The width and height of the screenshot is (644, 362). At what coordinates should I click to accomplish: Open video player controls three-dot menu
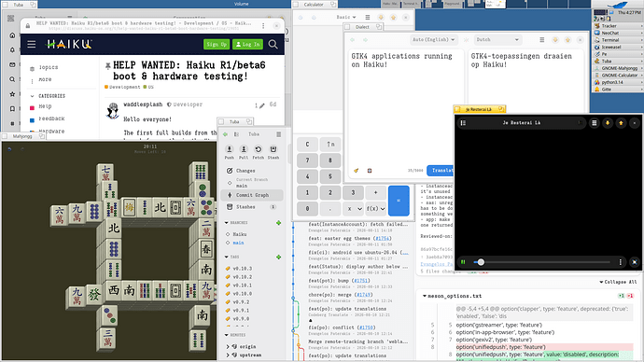click(x=620, y=262)
